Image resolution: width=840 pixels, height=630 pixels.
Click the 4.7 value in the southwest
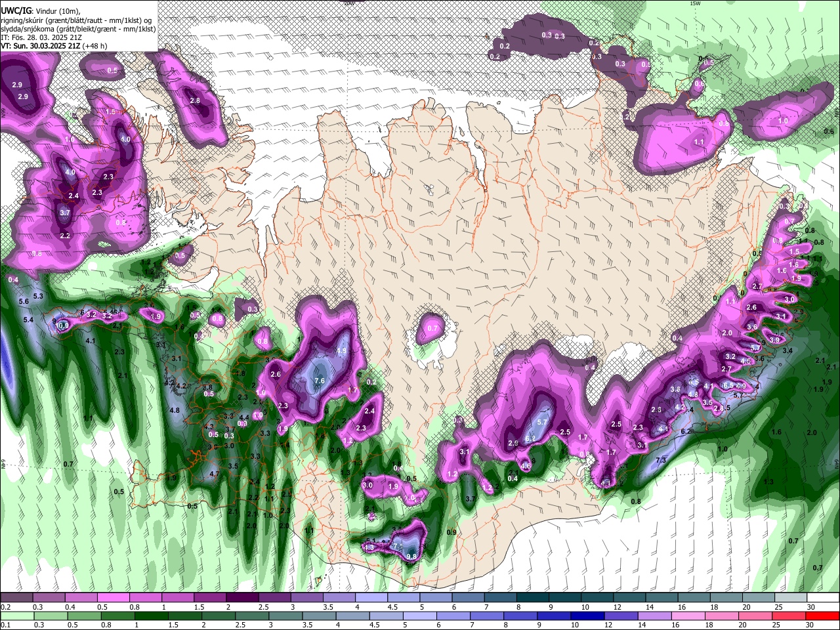(215, 473)
